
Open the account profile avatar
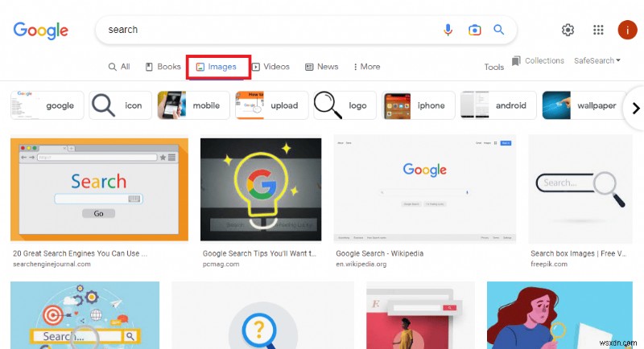point(627,30)
